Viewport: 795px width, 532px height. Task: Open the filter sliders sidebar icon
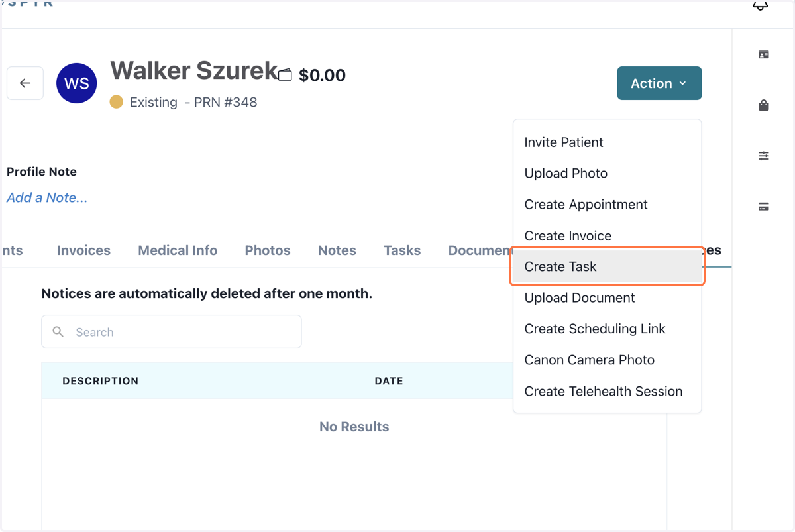764,156
